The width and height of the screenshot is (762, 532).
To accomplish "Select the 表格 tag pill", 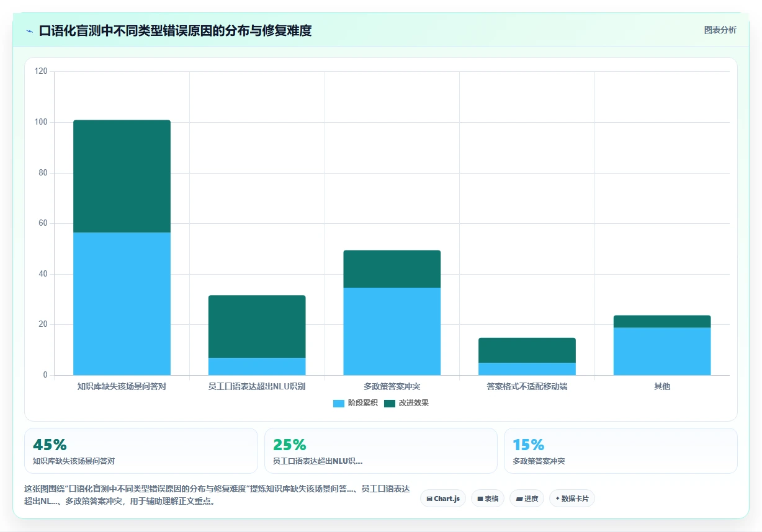I will 488,499.
